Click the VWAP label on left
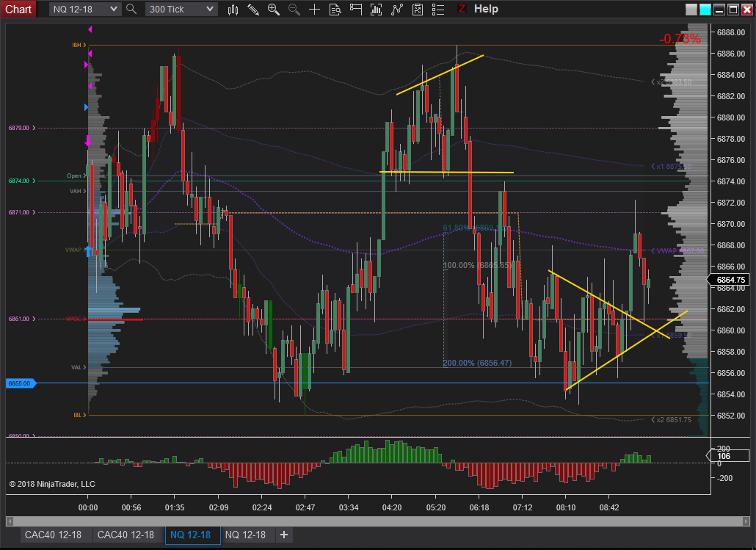Image resolution: width=756 pixels, height=550 pixels. [x=73, y=250]
